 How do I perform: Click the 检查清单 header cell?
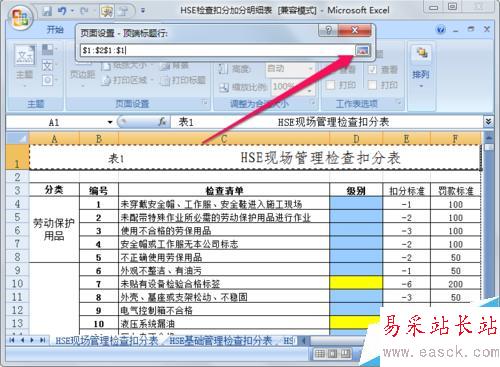click(x=224, y=190)
